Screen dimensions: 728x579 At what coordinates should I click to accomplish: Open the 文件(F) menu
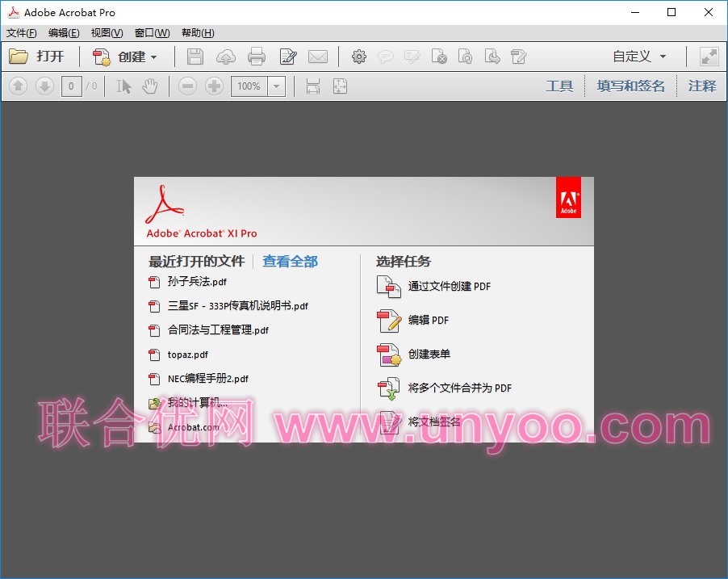21,33
